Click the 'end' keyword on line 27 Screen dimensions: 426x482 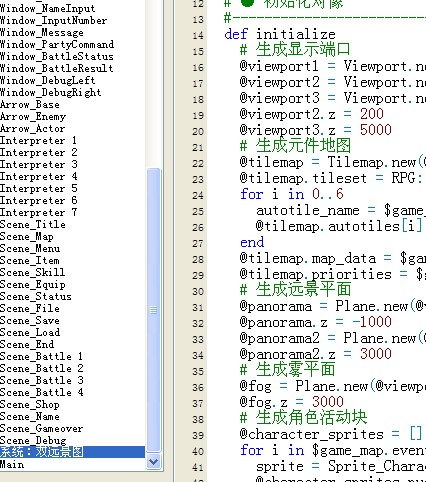(252, 242)
